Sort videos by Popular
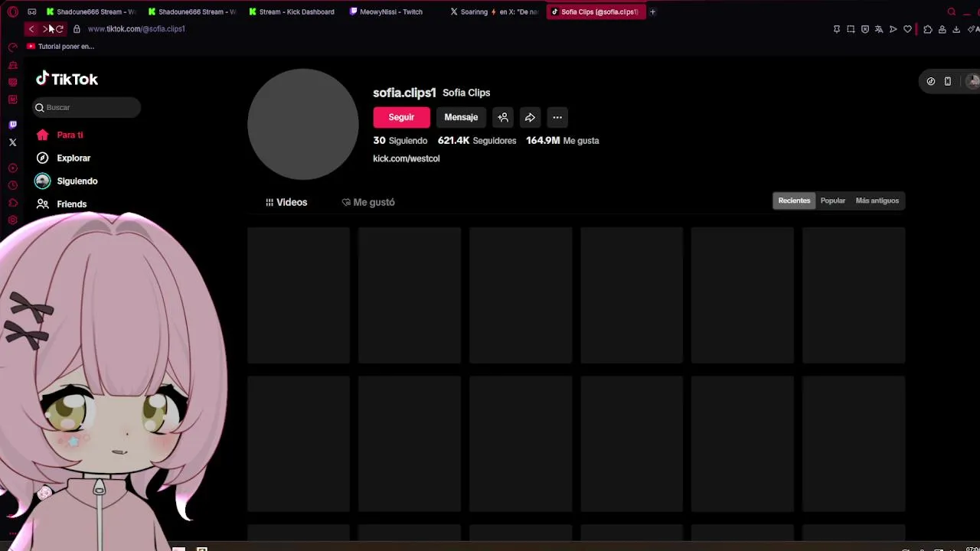980x551 pixels. point(833,201)
